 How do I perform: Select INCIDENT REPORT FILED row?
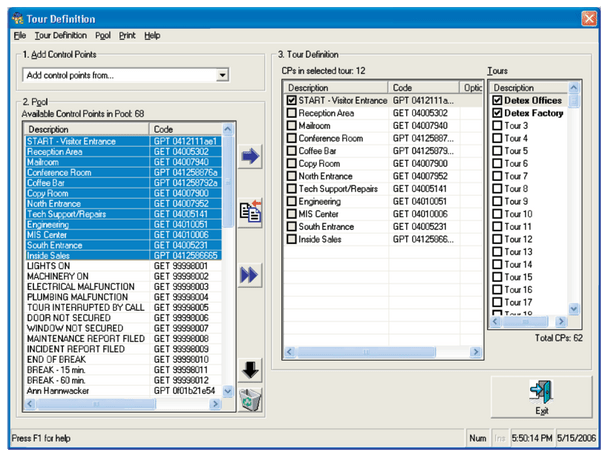point(123,349)
